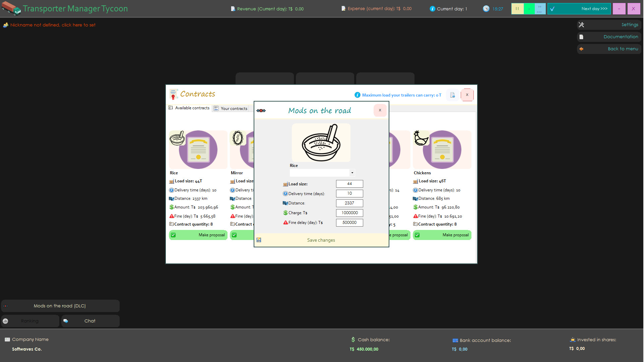
Task: Make proposal for the Chickens contract
Action: (442, 235)
